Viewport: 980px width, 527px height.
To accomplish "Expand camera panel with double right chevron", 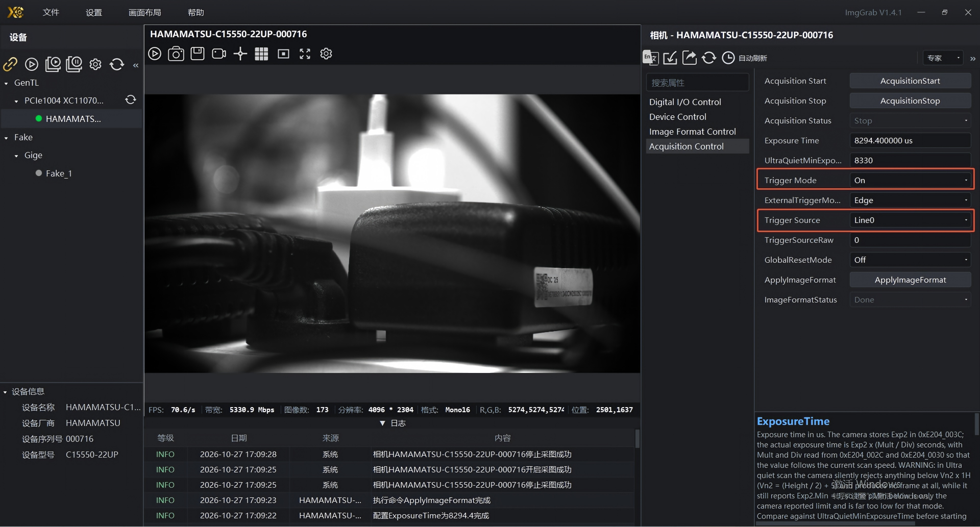I will [973, 59].
